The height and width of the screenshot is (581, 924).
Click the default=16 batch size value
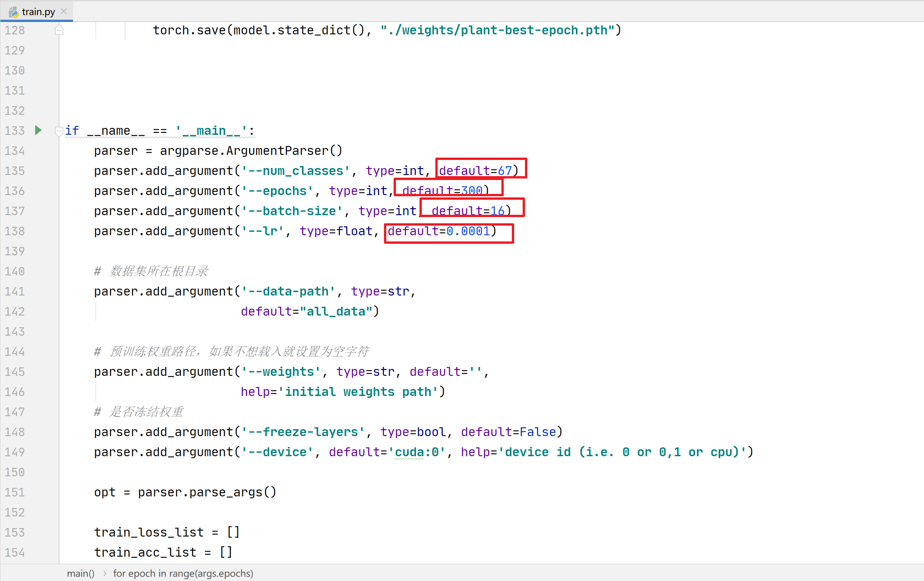tap(497, 211)
